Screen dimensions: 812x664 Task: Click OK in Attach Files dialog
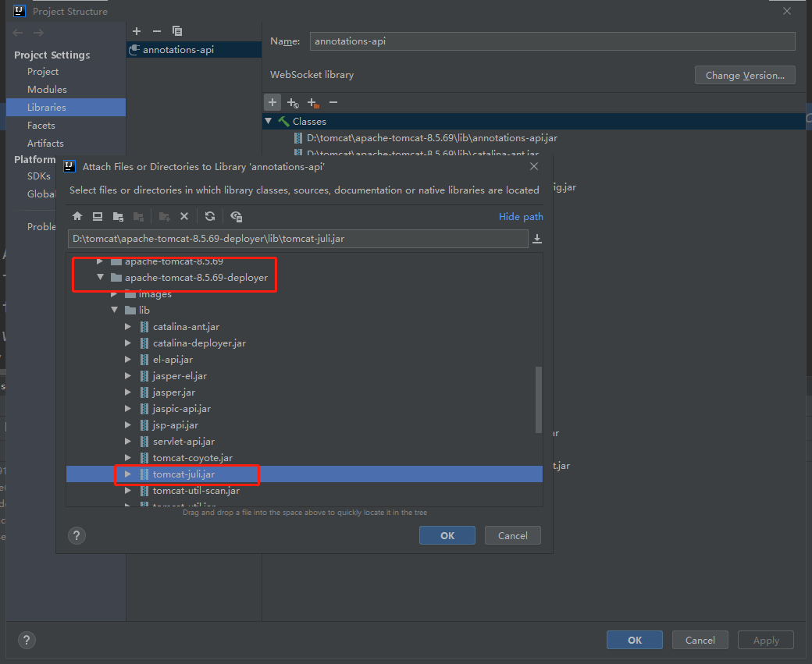pyautogui.click(x=447, y=536)
